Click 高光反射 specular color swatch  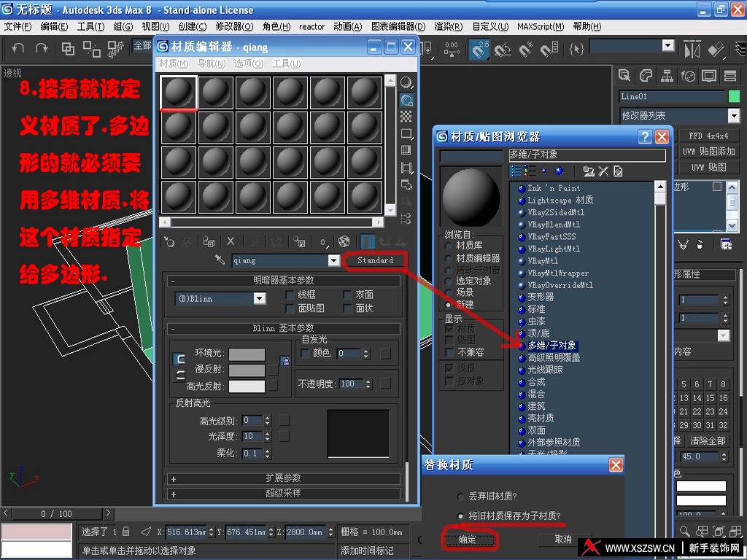coord(247,386)
